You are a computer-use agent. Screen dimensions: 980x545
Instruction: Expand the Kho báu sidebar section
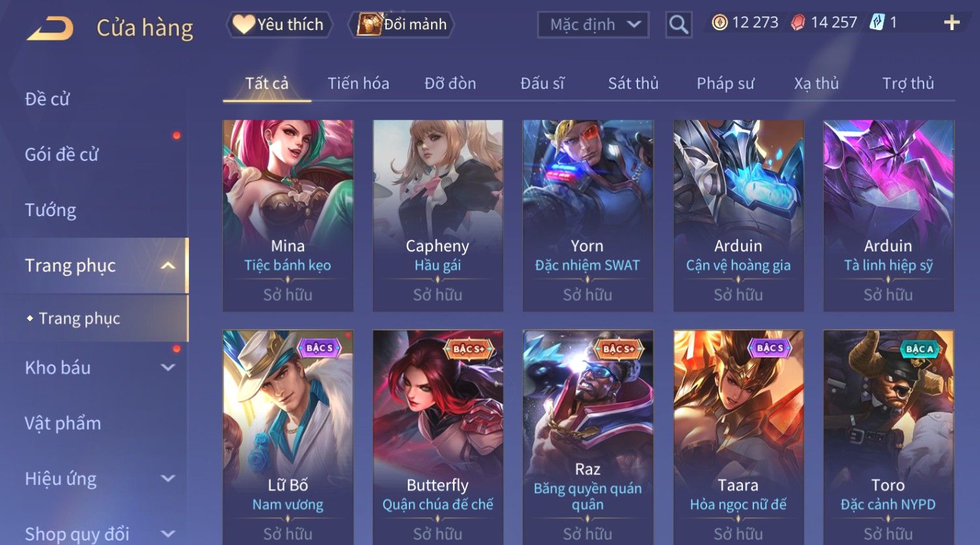tap(168, 367)
